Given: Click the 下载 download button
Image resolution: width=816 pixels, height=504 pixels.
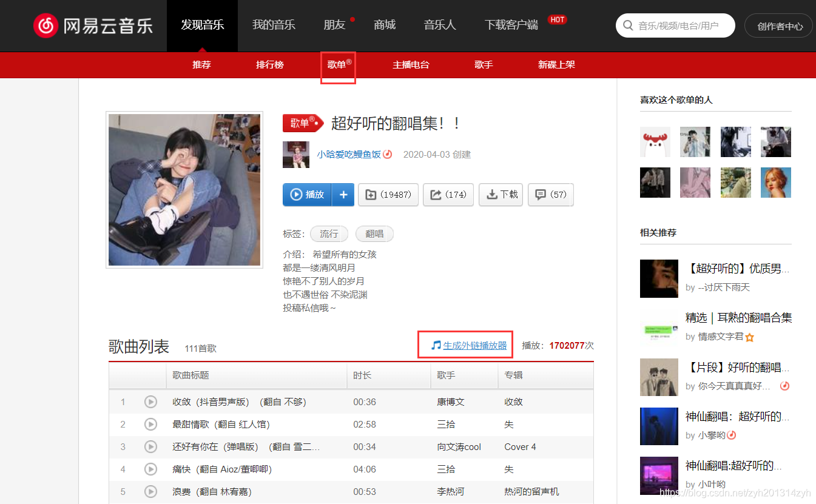Looking at the screenshot, I should [501, 195].
